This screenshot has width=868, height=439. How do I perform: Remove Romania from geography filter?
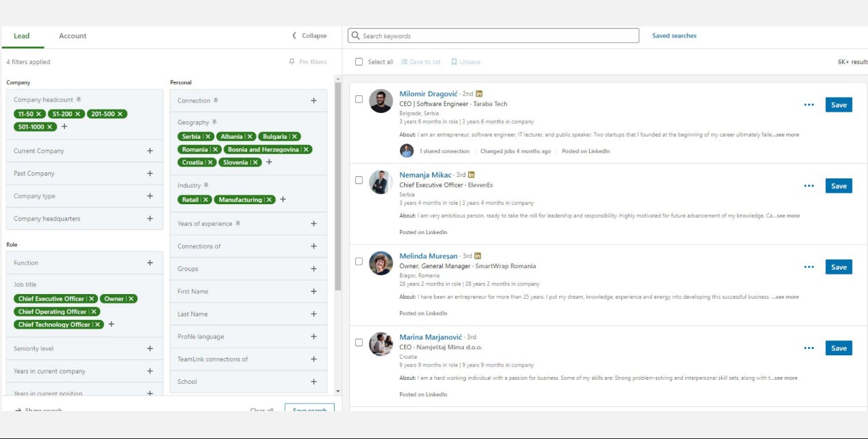pyautogui.click(x=216, y=150)
